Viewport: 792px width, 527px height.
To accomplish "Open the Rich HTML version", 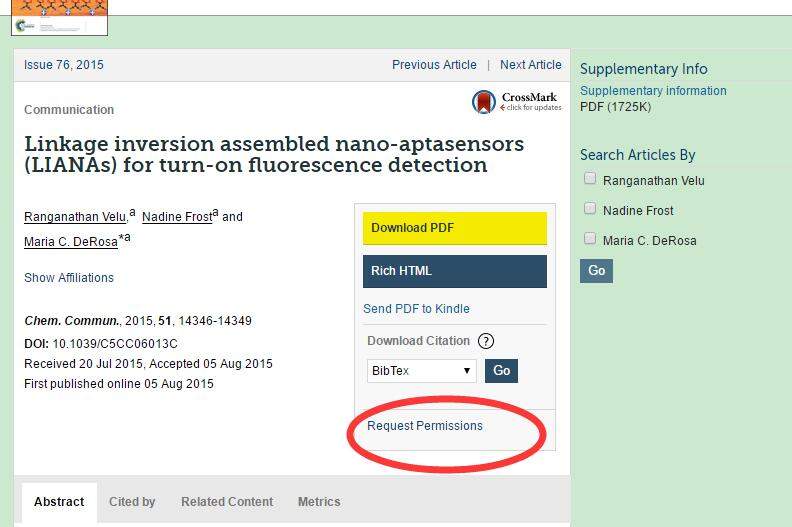I will click(x=454, y=271).
